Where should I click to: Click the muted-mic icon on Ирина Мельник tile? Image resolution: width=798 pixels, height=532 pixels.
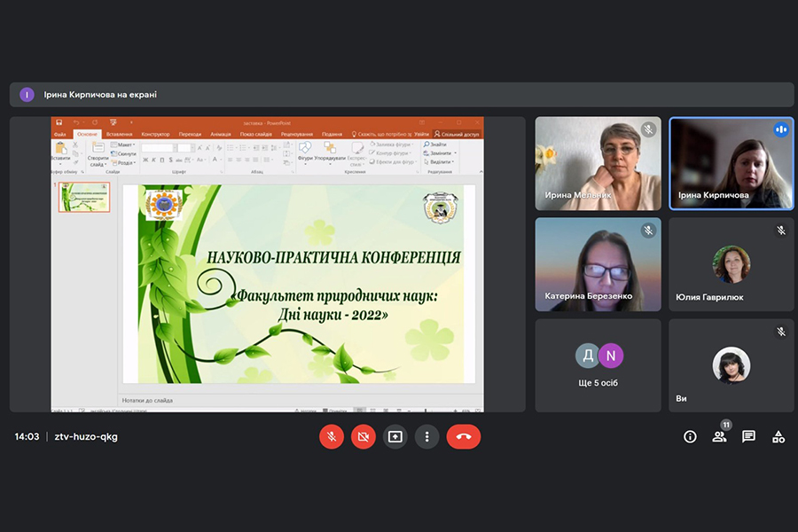648,129
